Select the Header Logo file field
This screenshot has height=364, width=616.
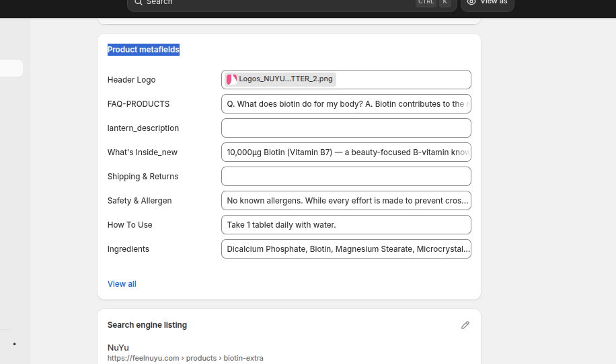tap(403, 79)
